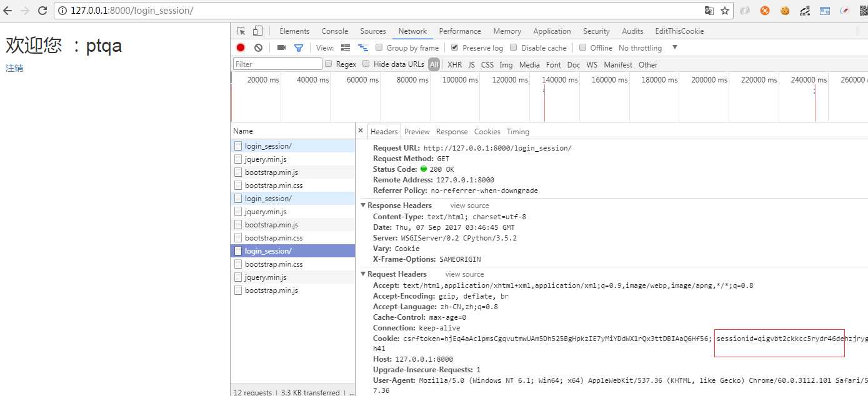Uncheck the Preserve log checkbox
This screenshot has width=868, height=396.
454,47
